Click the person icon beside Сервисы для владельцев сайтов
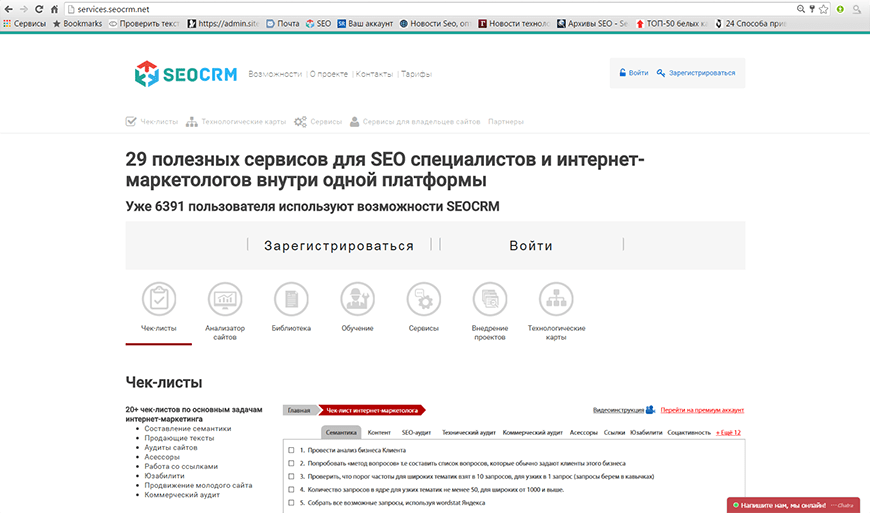The image size is (870, 513). (x=355, y=121)
